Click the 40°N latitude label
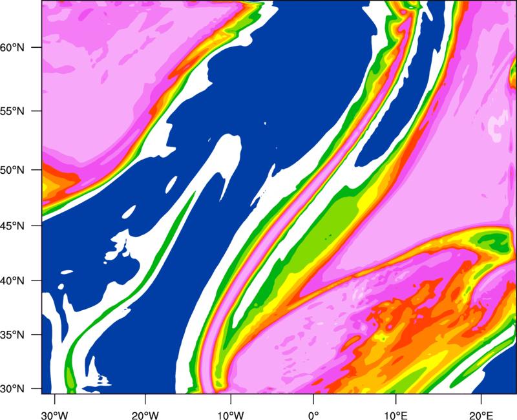Screen dimensions: 517x420 (12, 281)
